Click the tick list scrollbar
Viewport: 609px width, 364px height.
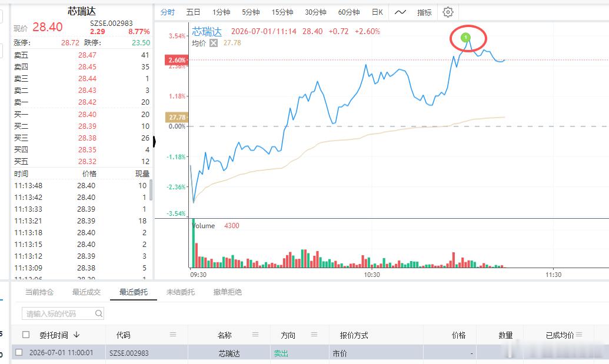(151, 190)
